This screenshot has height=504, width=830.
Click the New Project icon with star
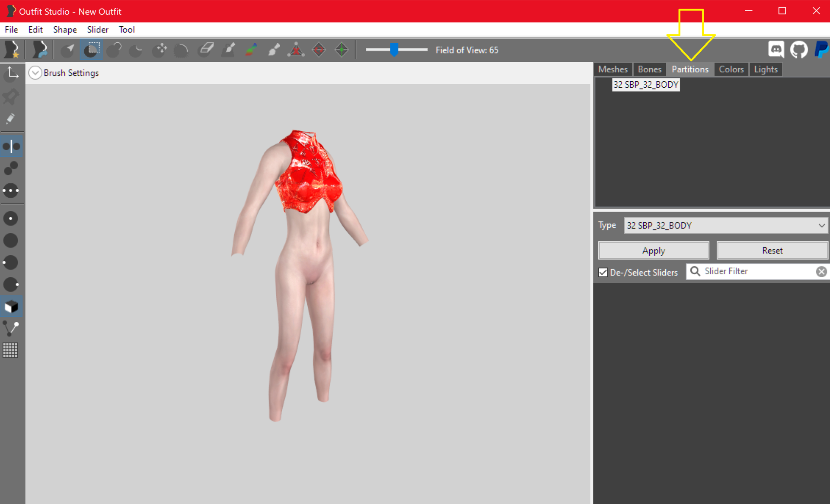click(x=12, y=50)
